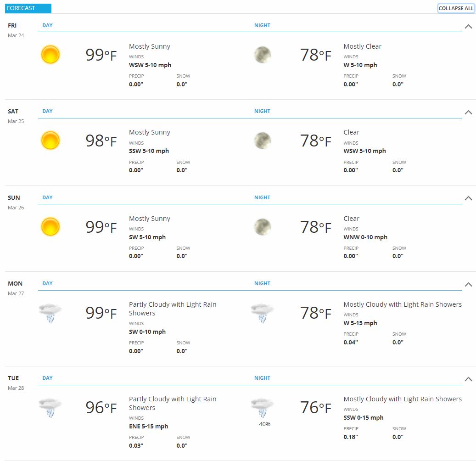Click Monday night's rain cloud icon

pos(262,313)
